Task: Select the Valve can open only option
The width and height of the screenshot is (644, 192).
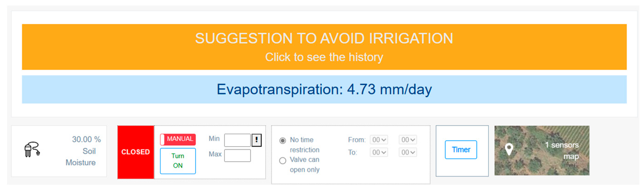Action: pos(283,161)
